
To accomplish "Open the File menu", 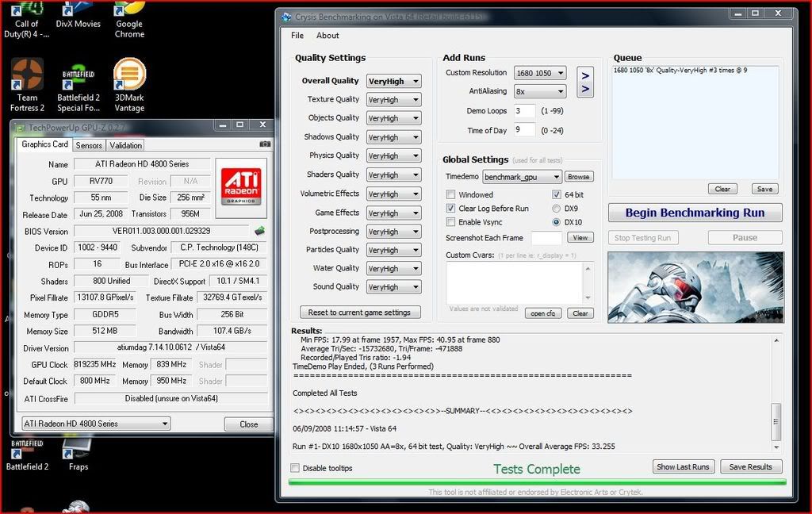I will pos(297,36).
